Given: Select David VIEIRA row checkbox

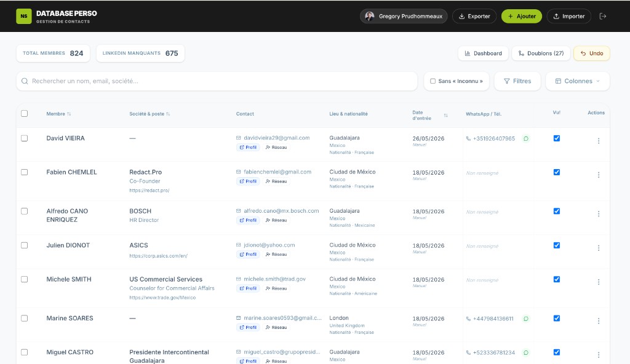Looking at the screenshot, I should tap(25, 138).
